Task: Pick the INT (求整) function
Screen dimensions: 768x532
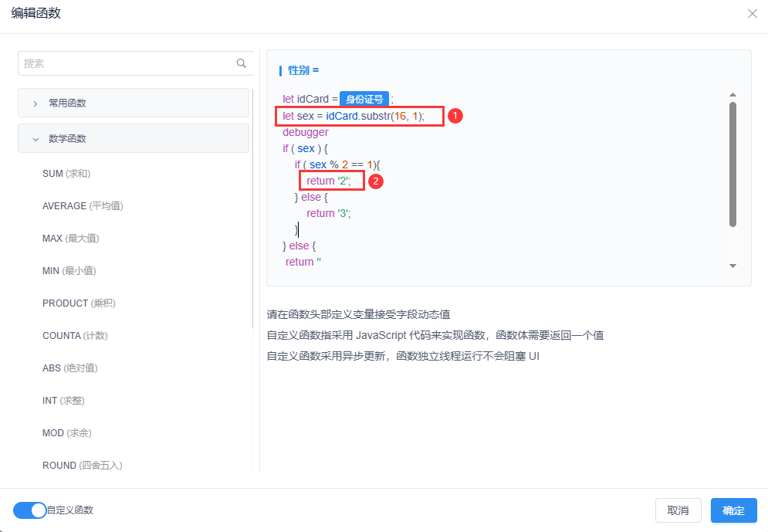Action: coord(63,401)
